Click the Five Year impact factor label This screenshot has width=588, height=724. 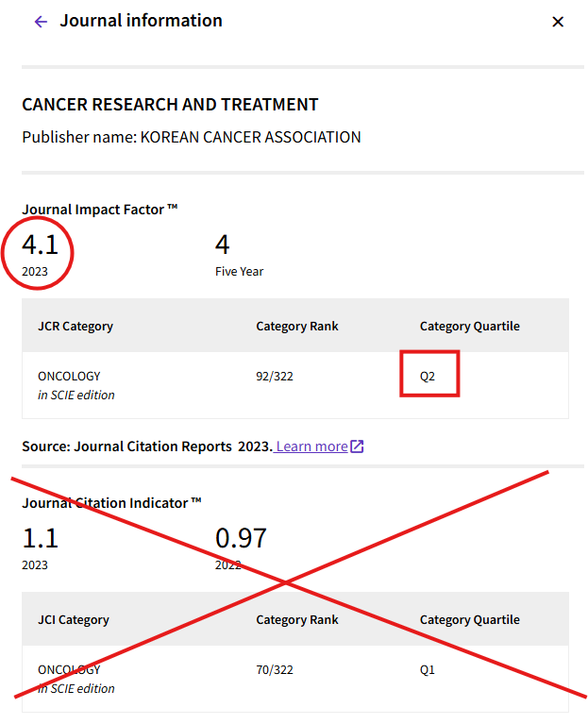tap(239, 272)
